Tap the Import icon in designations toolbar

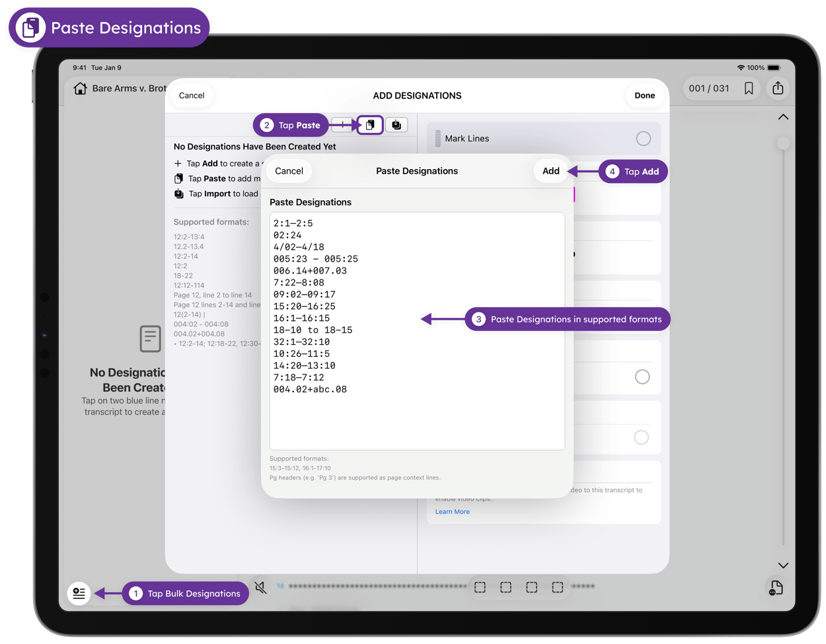pyautogui.click(x=396, y=125)
